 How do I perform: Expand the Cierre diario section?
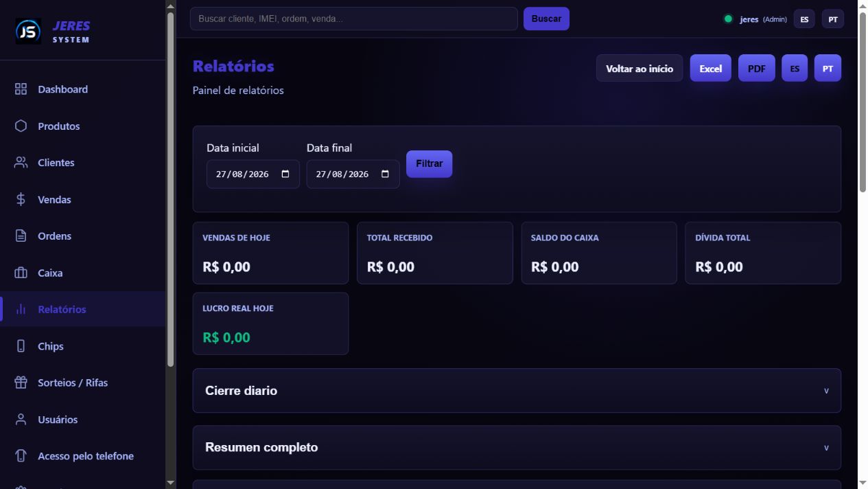pos(517,391)
